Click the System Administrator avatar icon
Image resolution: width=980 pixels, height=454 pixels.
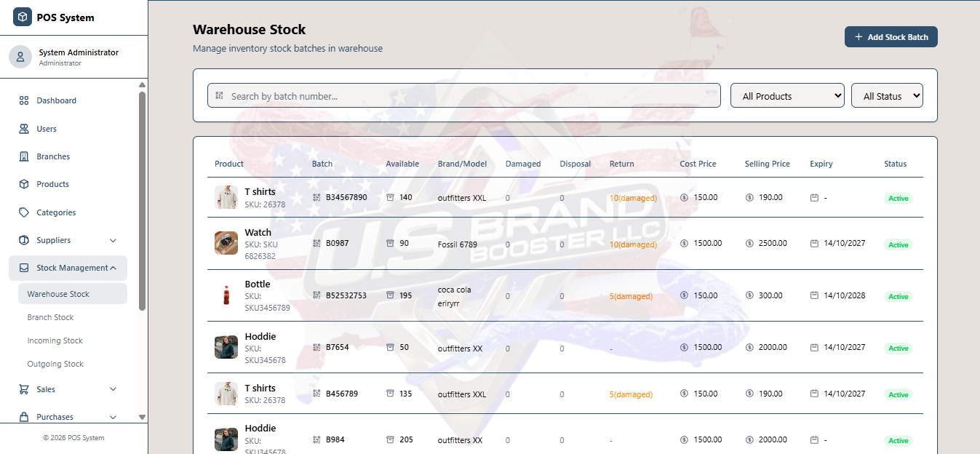click(20, 57)
